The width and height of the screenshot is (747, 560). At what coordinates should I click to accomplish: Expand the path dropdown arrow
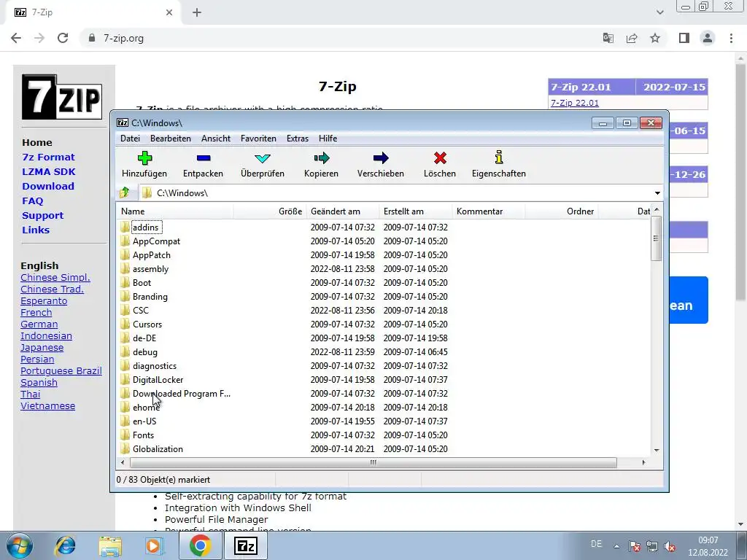(x=657, y=192)
